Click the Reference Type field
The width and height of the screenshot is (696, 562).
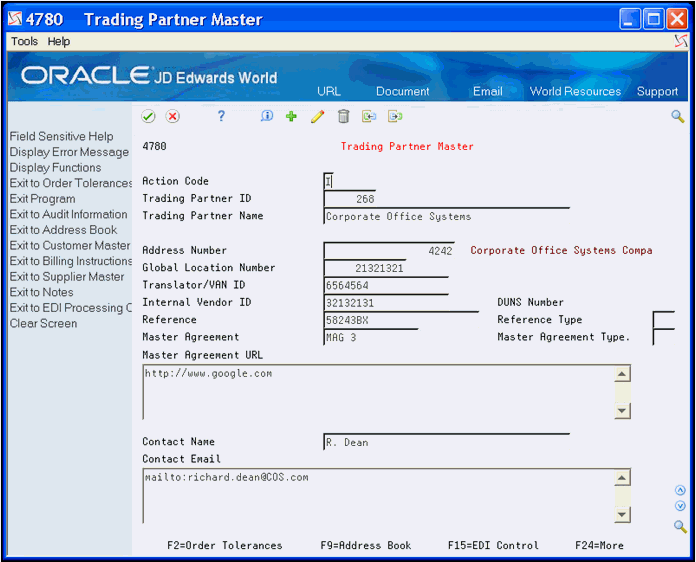[x=664, y=320]
